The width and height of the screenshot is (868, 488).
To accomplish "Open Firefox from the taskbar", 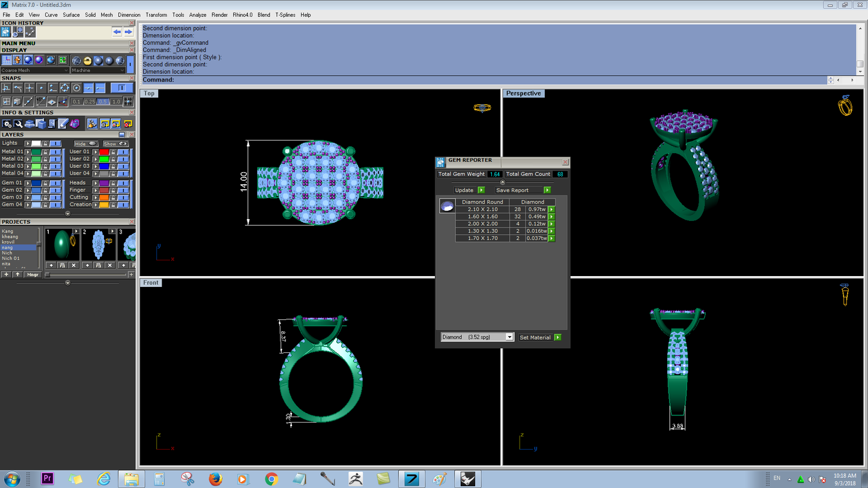I will point(215,479).
